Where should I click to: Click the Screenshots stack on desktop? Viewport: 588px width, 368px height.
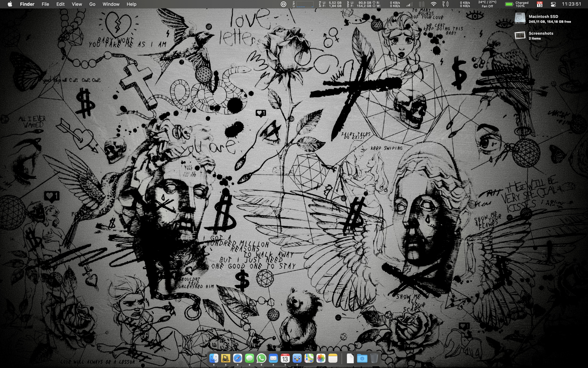520,36
